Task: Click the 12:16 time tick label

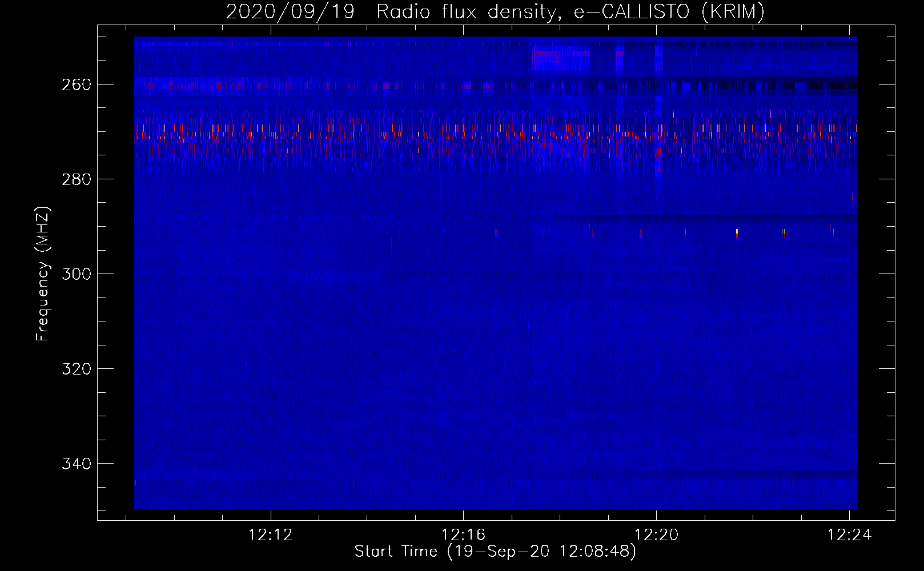Action: pyautogui.click(x=464, y=534)
